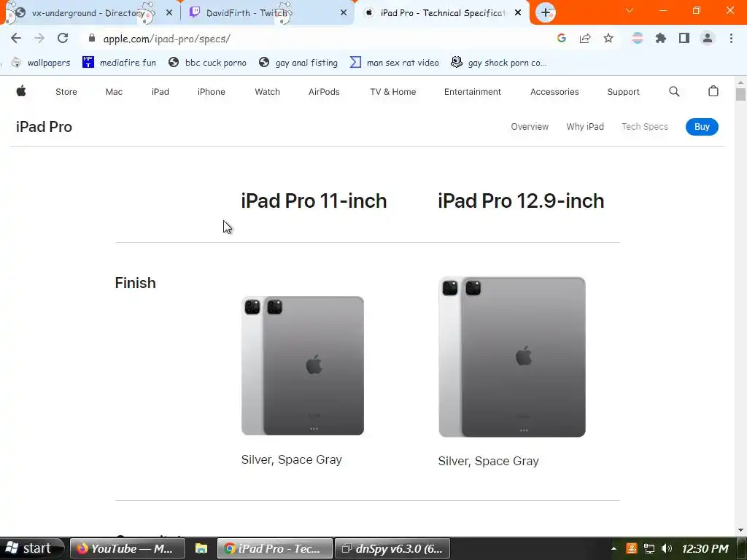Image resolution: width=747 pixels, height=560 pixels.
Task: Open the Chrome three-dot menu
Action: [731, 39]
